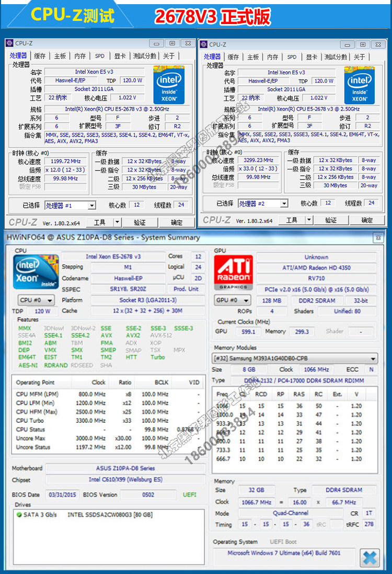
Task: Expand the 工具 arrow in the 处理器 #1 CPU-Z window
Action: (x=117, y=222)
